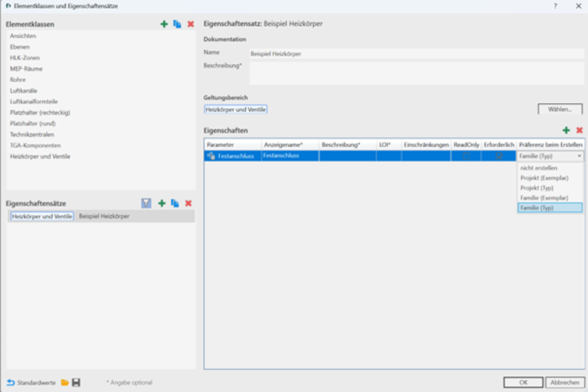
Task: Remove the selected property from Eigenschaften
Action: (x=579, y=130)
